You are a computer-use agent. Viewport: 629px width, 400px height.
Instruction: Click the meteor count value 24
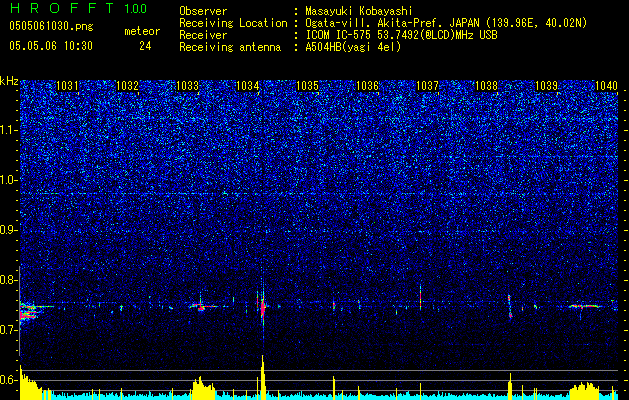pyautogui.click(x=145, y=46)
